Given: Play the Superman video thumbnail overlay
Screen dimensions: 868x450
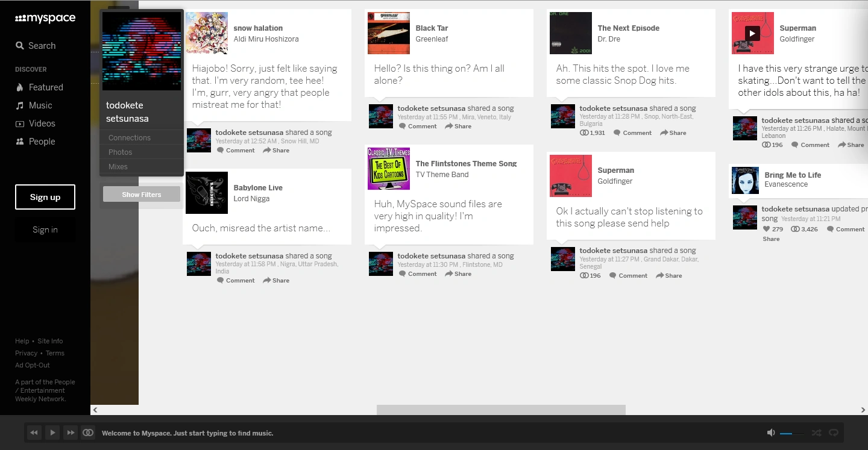Looking at the screenshot, I should pyautogui.click(x=752, y=33).
